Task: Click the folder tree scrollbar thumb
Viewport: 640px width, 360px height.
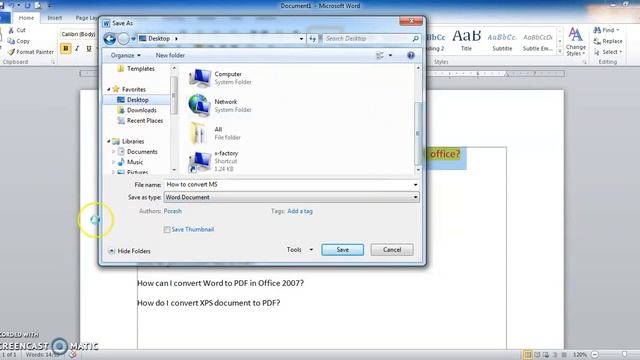Action: click(x=174, y=95)
